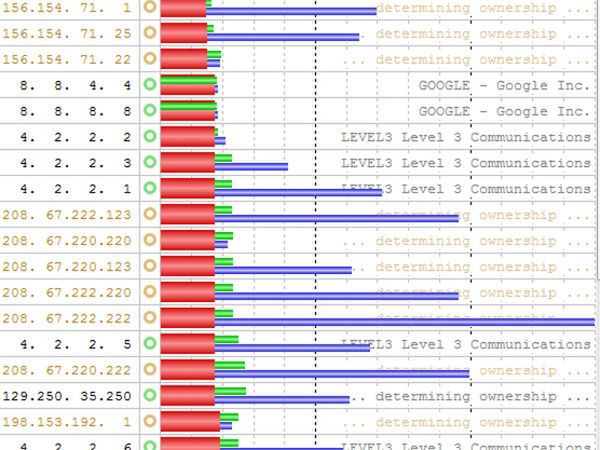This screenshot has height=450, width=600.
Task: Select the Google DNS address 8.8.4.4
Action: pos(75,85)
